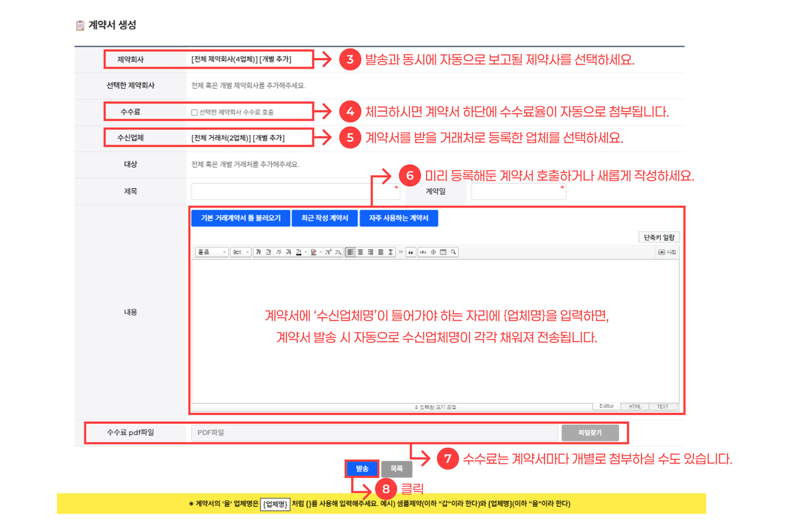The image size is (790, 532).
Task: Switch to the Editor mode tab
Action: click(x=606, y=406)
